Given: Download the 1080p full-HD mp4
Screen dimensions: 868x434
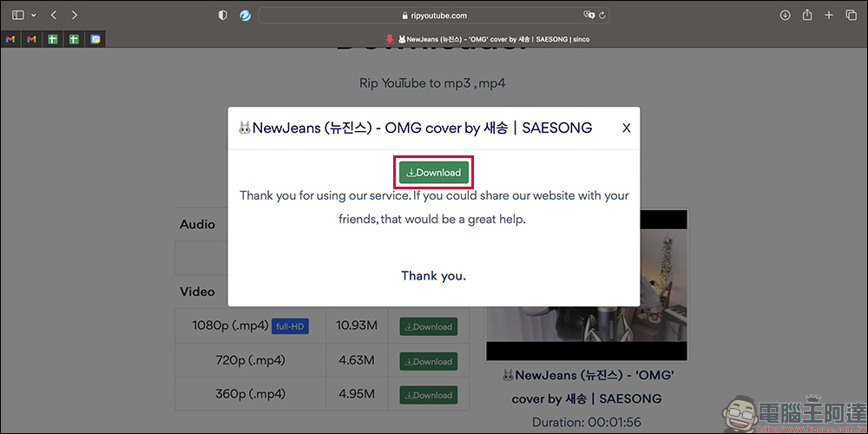Looking at the screenshot, I should 429,326.
